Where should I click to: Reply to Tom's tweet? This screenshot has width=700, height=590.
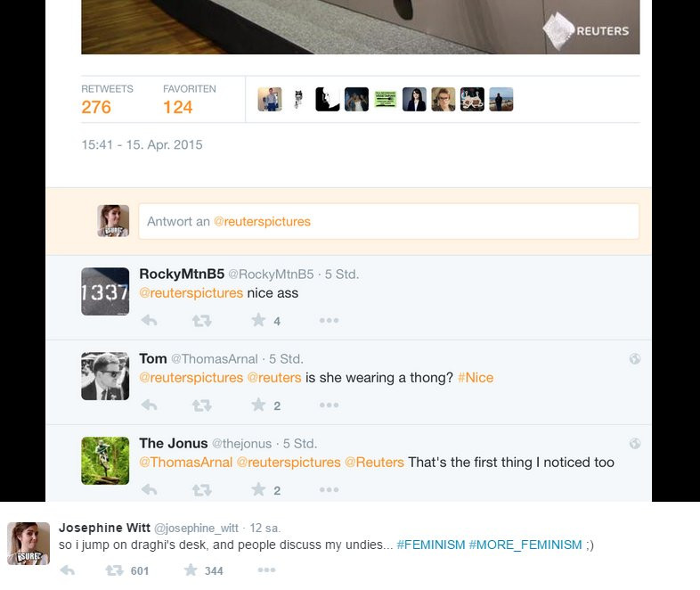click(149, 406)
